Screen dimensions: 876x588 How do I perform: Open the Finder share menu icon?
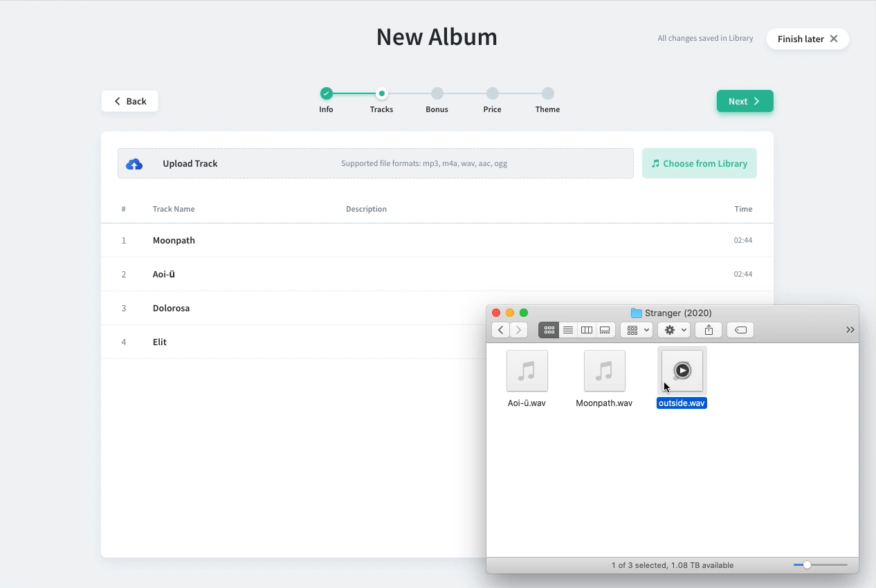click(x=709, y=330)
